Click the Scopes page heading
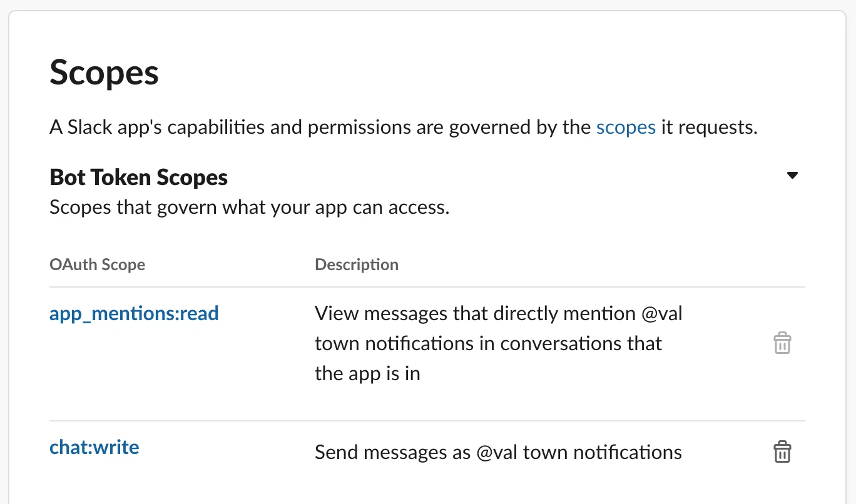The height and width of the screenshot is (504, 856). point(104,73)
